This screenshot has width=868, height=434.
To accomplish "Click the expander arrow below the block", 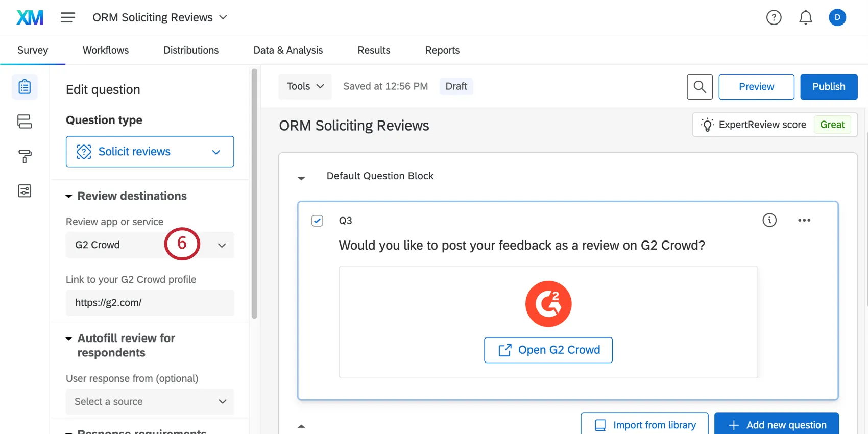I will click(x=301, y=426).
